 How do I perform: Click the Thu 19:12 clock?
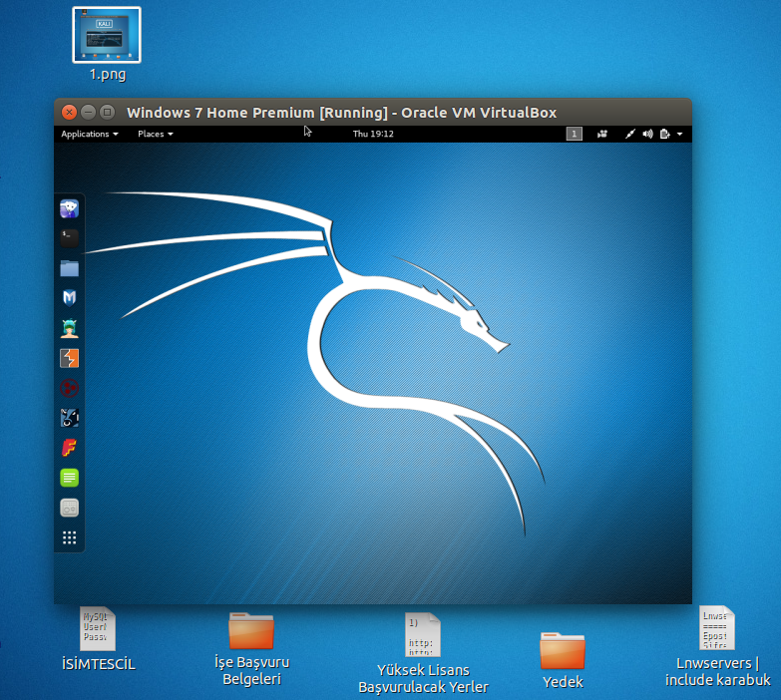[373, 134]
